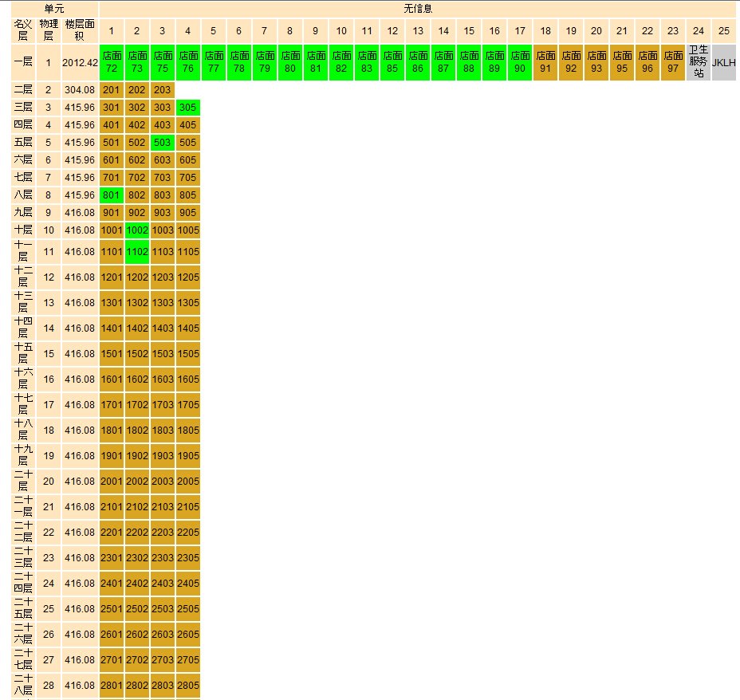Click unit 2302 cell
This screenshot has width=740, height=700.
click(x=137, y=557)
